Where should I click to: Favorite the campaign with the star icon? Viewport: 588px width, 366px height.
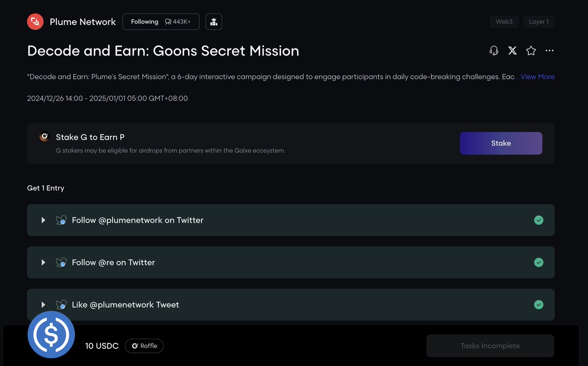point(531,50)
